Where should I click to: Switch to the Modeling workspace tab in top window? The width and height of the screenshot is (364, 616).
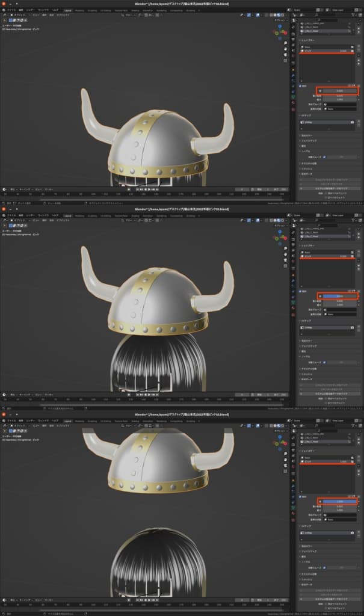tap(79, 11)
